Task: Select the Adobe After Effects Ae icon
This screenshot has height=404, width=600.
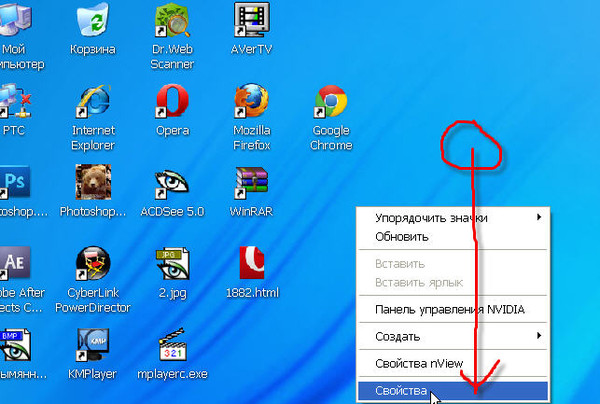Action: [x=15, y=263]
